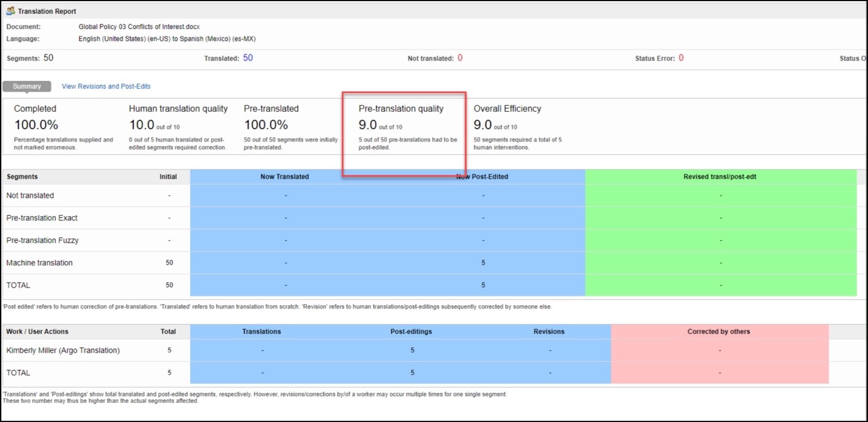Click the Pre-translation quality 9.0 score
The image size is (868, 422).
[x=368, y=125]
